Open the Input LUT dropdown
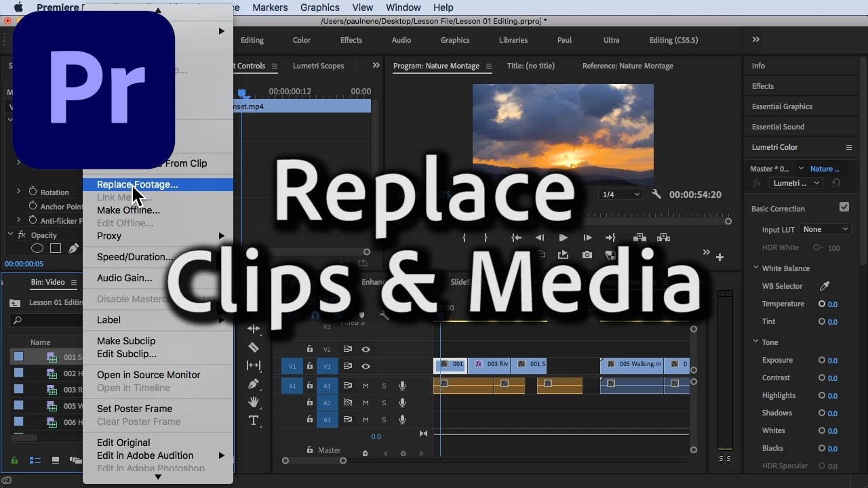The image size is (868, 488). pos(825,229)
